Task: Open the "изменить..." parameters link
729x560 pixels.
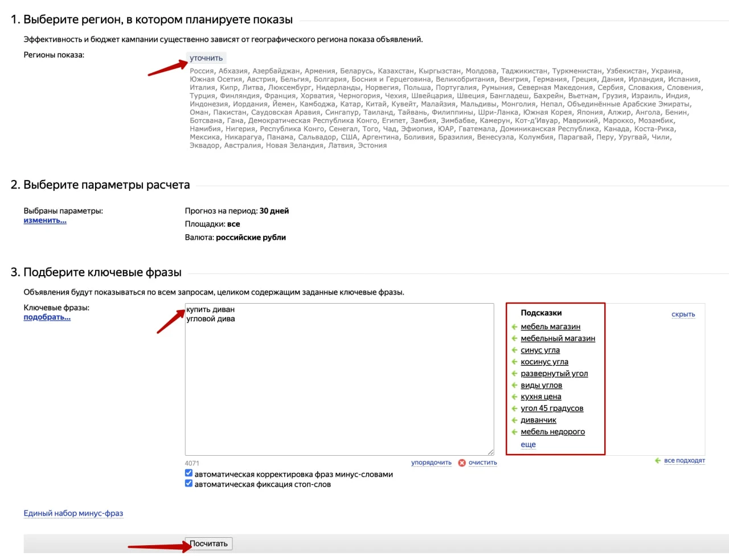Action: [45, 220]
